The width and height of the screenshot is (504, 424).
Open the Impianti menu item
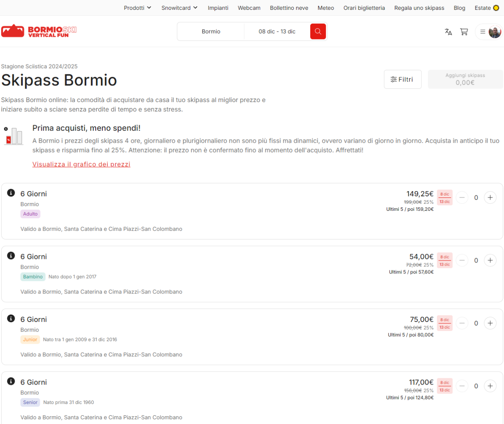point(218,8)
